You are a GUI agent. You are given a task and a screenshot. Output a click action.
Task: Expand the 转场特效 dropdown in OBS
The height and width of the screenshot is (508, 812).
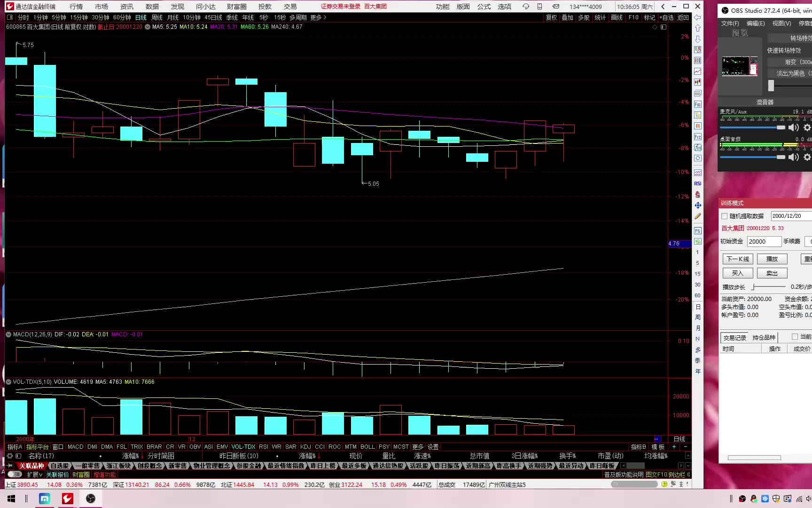pyautogui.click(x=789, y=38)
